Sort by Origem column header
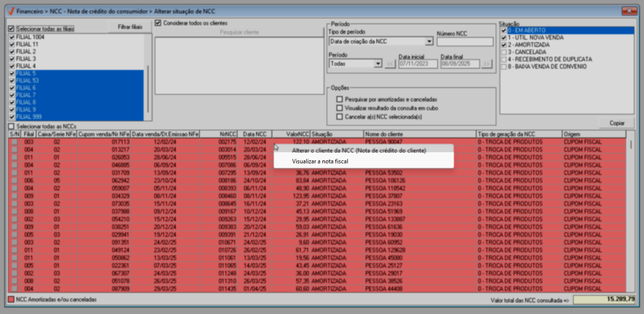 click(594, 134)
